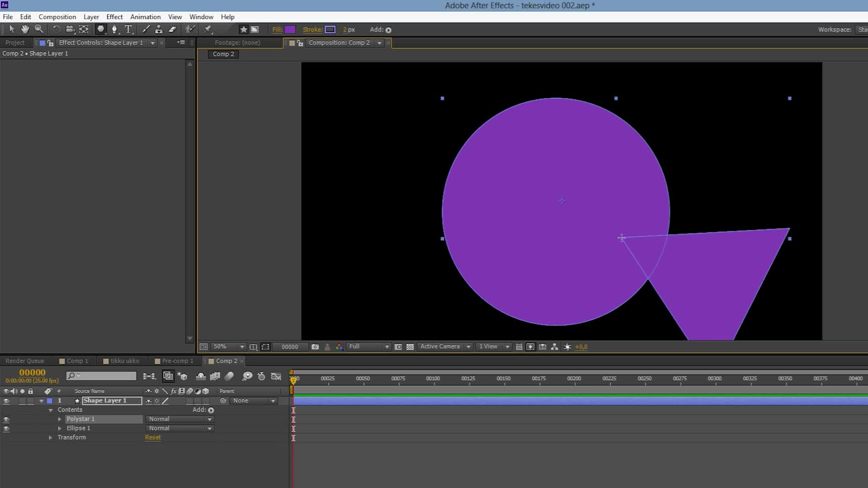Open the Graph Editor in the timeline
Image resolution: width=868 pixels, height=488 pixels.
click(x=276, y=375)
